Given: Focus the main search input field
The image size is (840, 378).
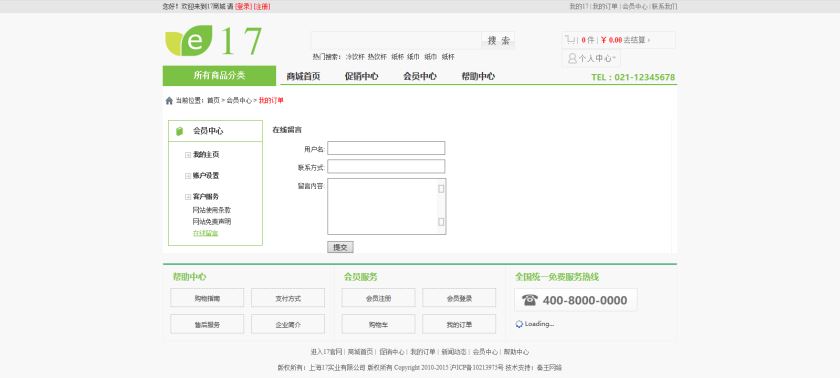Looking at the screenshot, I should (396, 41).
